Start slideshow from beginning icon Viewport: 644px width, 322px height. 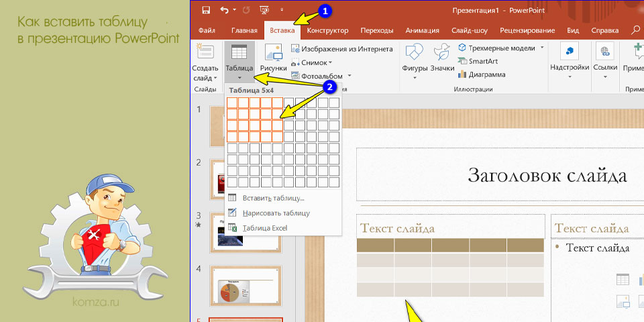click(x=264, y=10)
